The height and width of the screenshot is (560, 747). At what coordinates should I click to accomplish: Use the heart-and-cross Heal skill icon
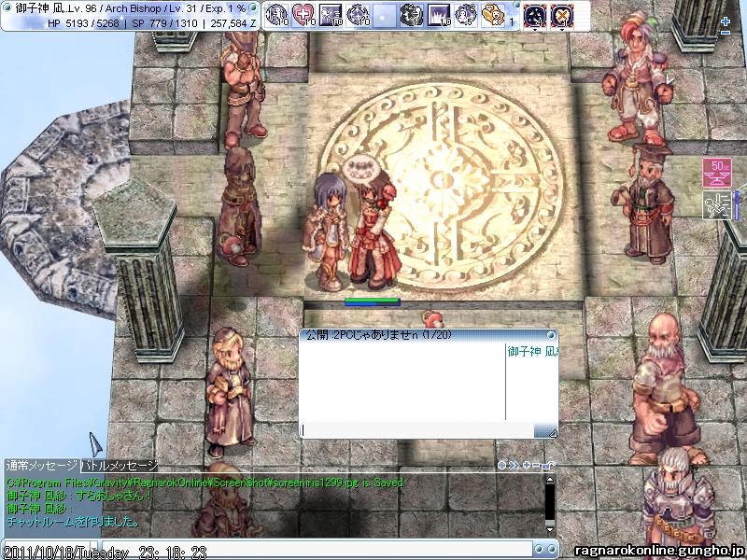pos(304,15)
